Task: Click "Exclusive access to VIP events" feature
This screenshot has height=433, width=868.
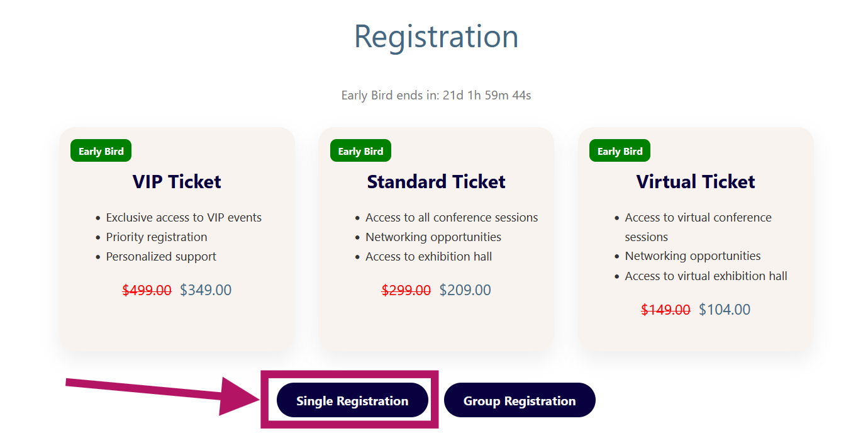Action: [184, 218]
